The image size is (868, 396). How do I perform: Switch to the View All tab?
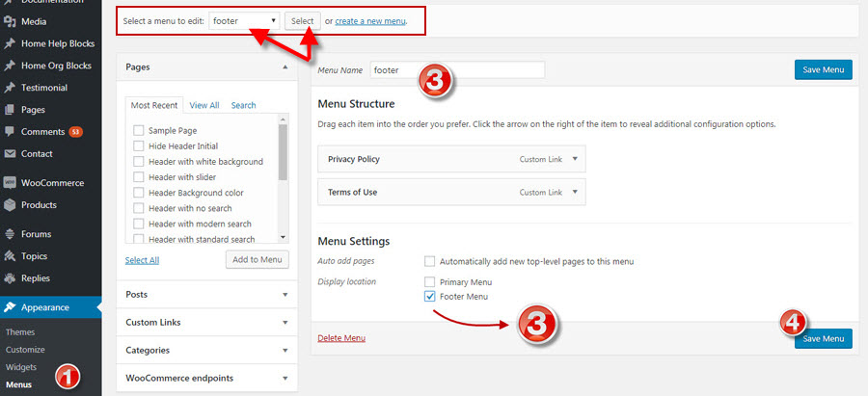pyautogui.click(x=203, y=105)
